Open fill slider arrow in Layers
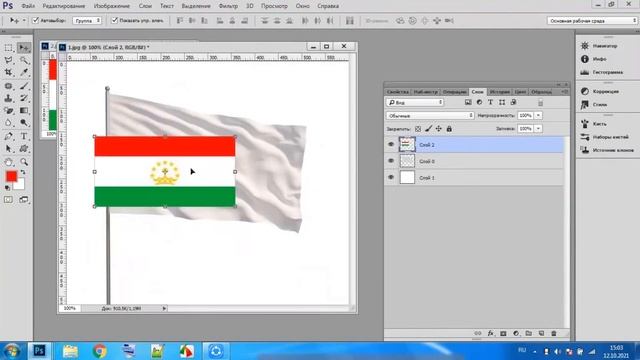 tap(538, 129)
